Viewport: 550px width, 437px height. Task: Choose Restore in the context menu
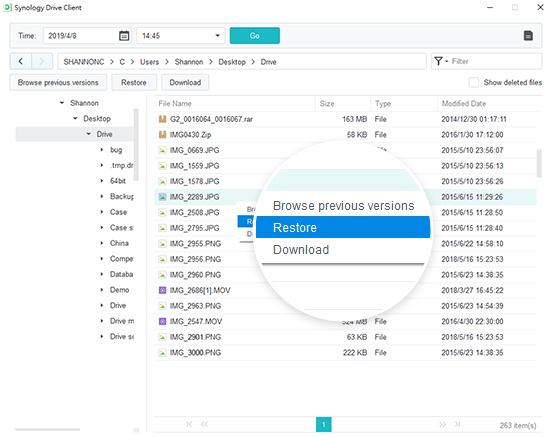pos(343,227)
